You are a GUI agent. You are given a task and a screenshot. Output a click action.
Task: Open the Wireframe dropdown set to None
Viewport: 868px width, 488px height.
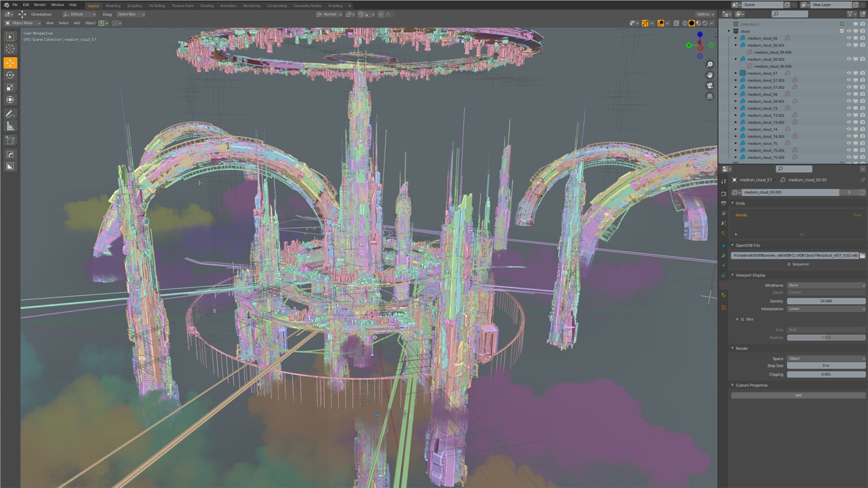coord(826,285)
